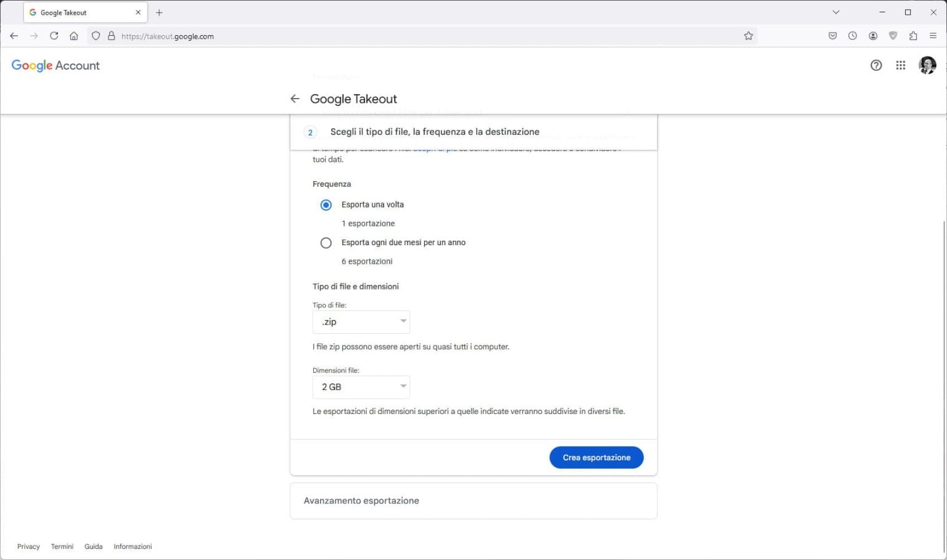Click the 'Tipo di file:' label
The height and width of the screenshot is (560, 947).
[x=329, y=305]
